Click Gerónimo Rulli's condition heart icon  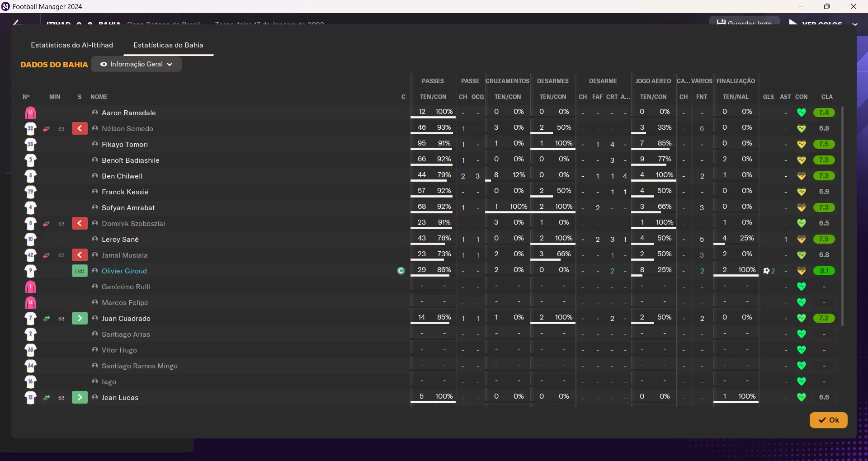802,287
